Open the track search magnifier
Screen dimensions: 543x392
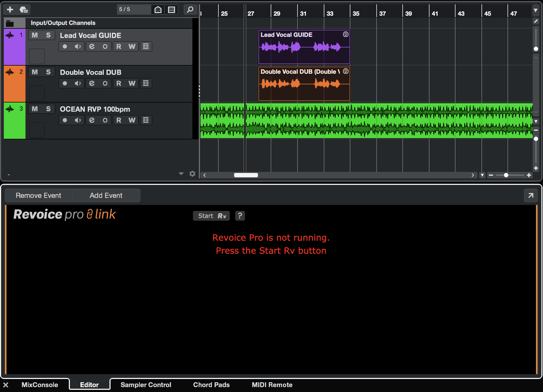tap(190, 10)
